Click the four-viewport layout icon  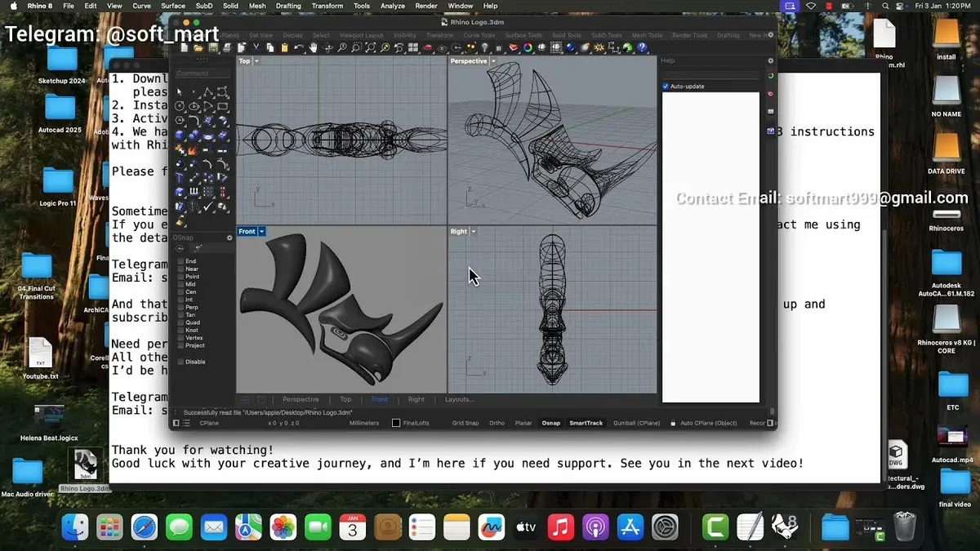tap(413, 48)
